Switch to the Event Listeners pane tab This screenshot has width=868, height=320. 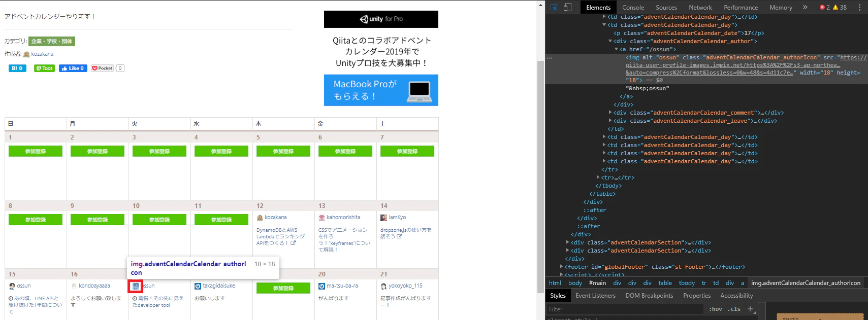tap(595, 296)
